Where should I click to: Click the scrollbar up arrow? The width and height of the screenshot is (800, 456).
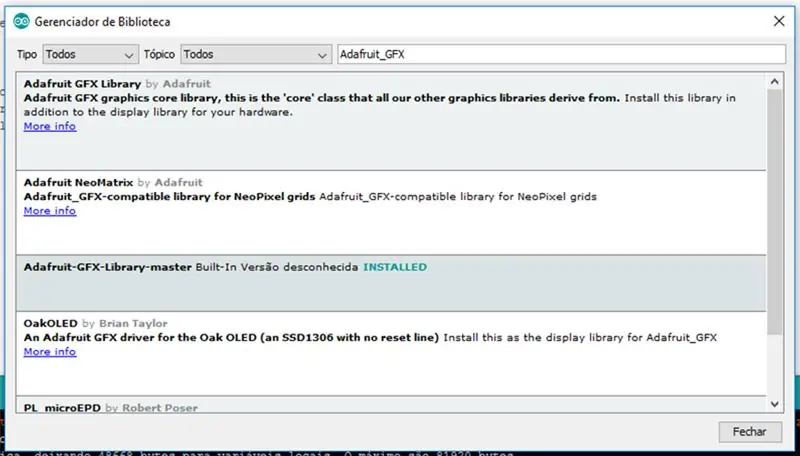(x=774, y=82)
